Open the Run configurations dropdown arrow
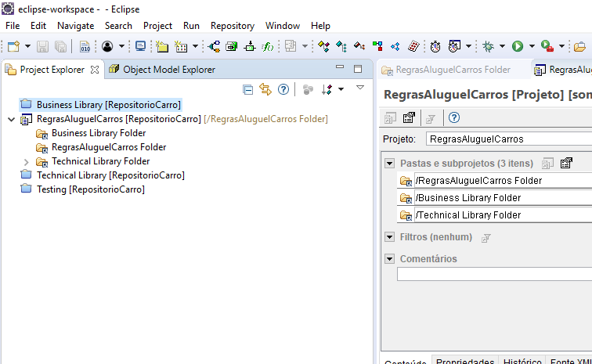The width and height of the screenshot is (592, 364). coord(532,46)
